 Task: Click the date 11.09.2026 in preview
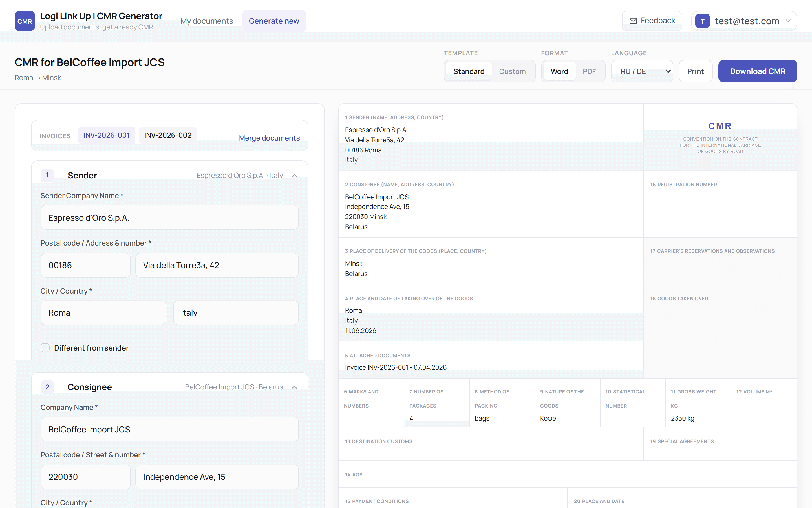360,330
